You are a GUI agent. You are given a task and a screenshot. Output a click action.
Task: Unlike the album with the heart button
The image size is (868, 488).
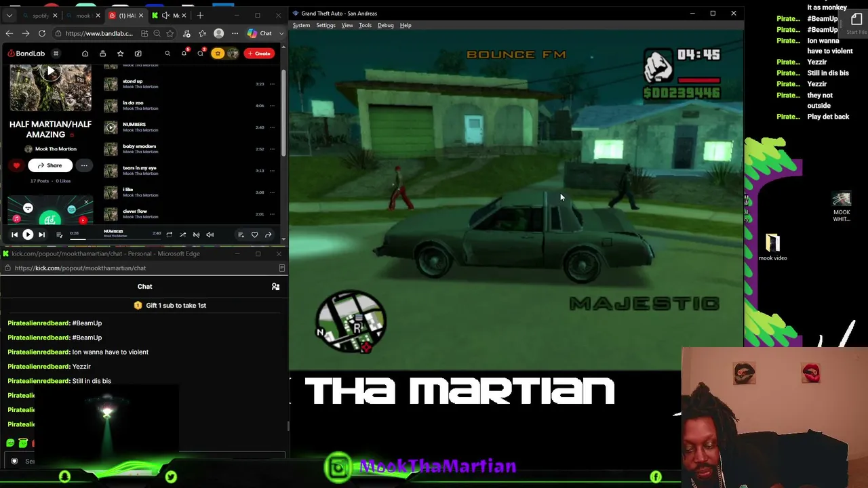(16, 165)
